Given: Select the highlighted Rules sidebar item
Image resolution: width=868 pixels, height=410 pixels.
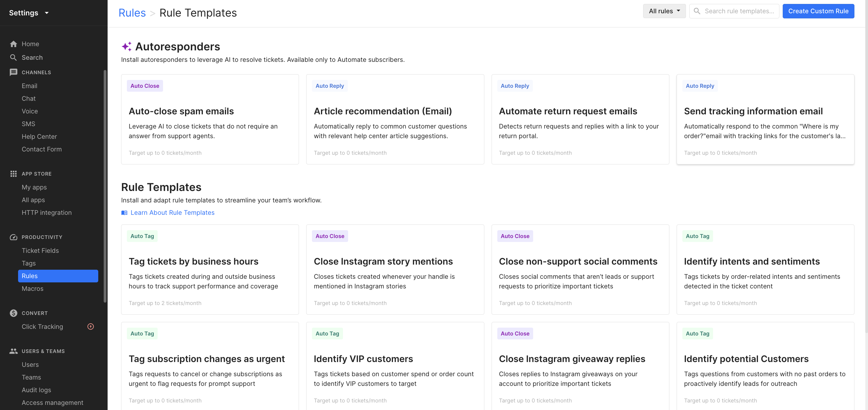Looking at the screenshot, I should point(58,276).
